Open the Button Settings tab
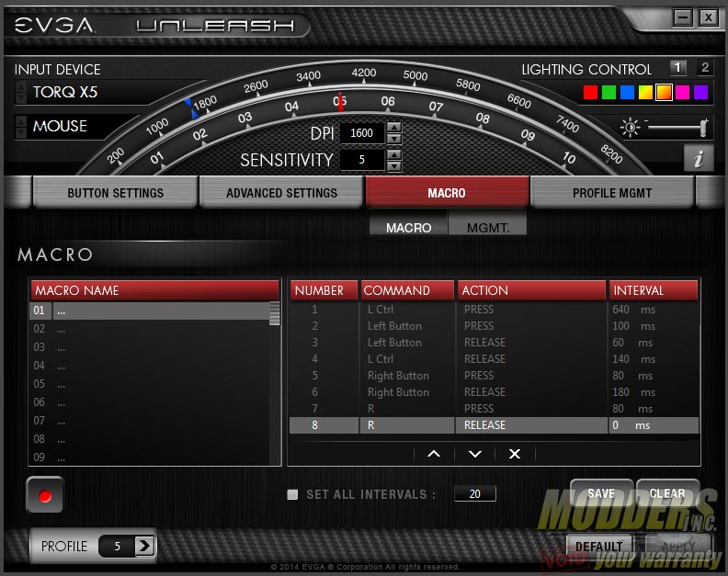 pos(115,192)
